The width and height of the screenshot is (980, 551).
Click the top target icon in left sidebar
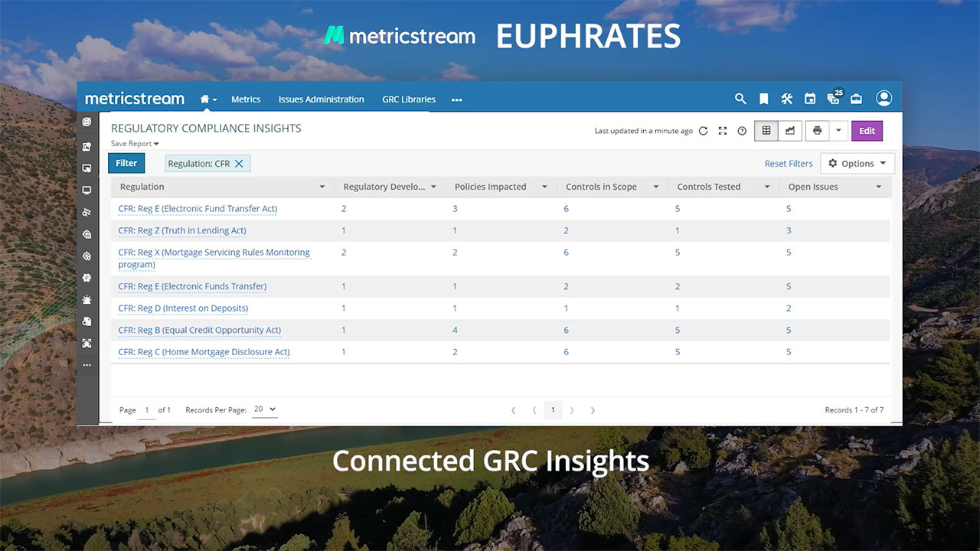(87, 122)
